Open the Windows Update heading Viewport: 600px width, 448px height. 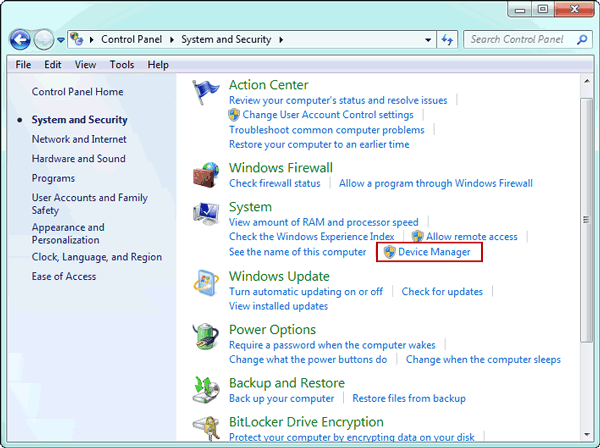point(279,276)
